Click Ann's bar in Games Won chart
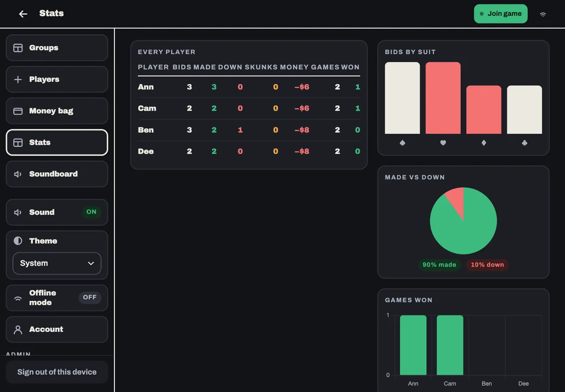 point(413,345)
